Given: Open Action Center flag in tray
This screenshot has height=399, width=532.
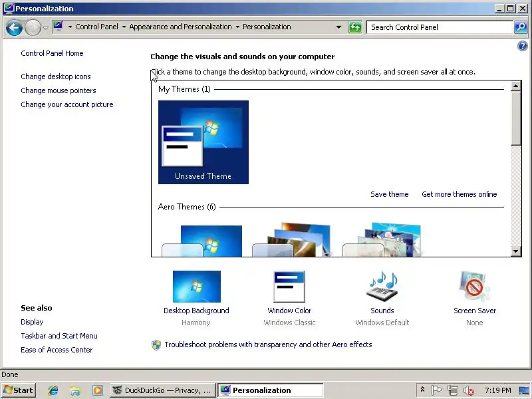Looking at the screenshot, I should point(436,390).
